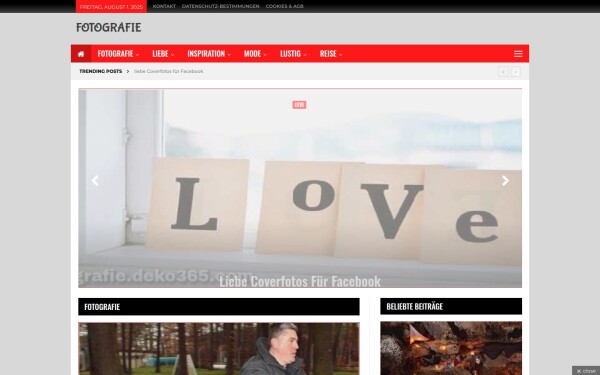Open the Kontakt link in the top bar

(x=164, y=6)
